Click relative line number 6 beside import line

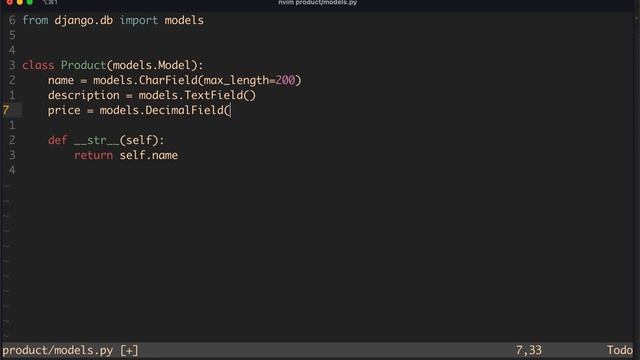coord(12,20)
